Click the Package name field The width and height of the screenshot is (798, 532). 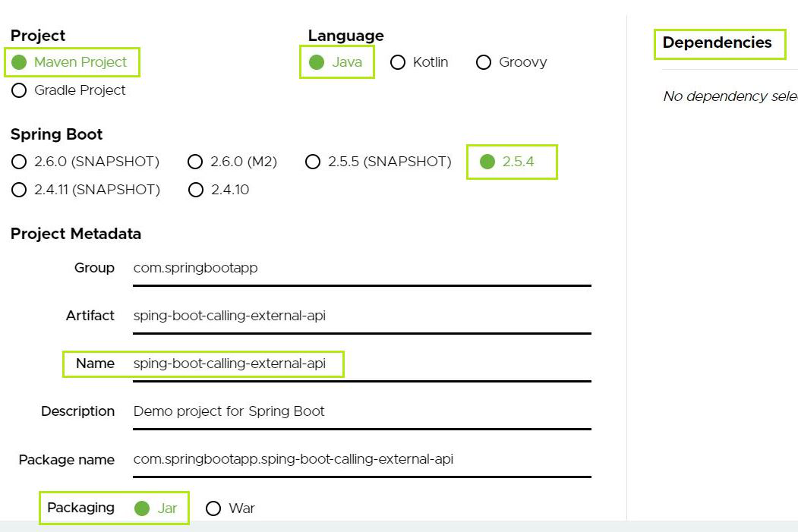(x=361, y=459)
